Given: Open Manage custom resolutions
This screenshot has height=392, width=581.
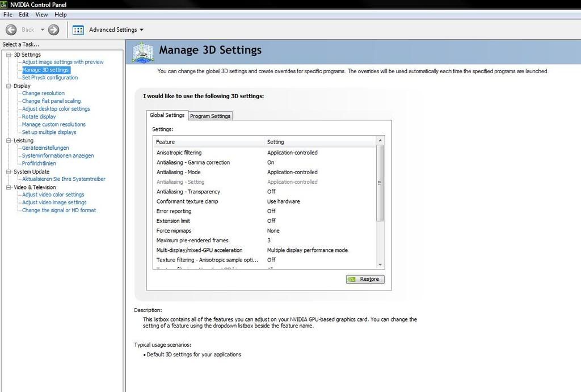Looking at the screenshot, I should pos(54,124).
